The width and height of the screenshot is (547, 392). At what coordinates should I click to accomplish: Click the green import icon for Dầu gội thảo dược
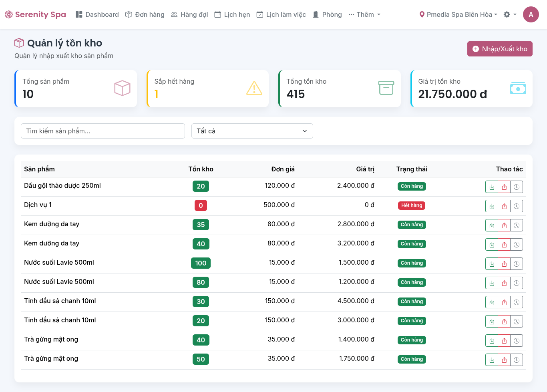(492, 187)
